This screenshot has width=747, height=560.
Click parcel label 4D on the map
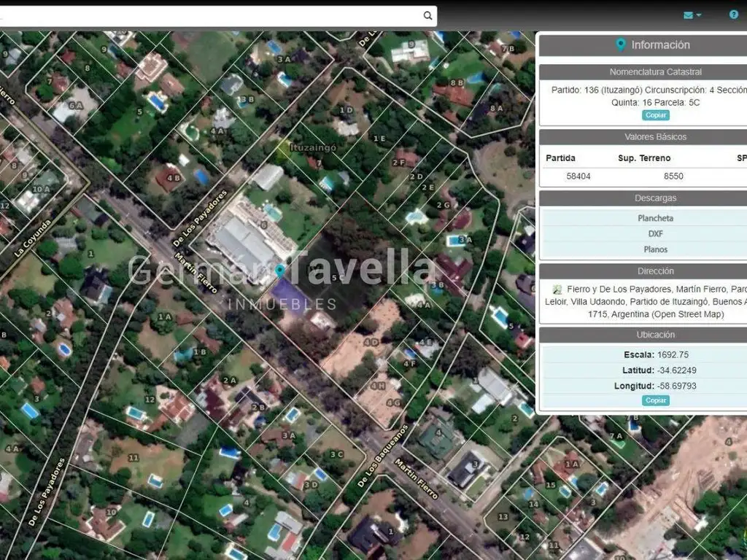point(371,343)
